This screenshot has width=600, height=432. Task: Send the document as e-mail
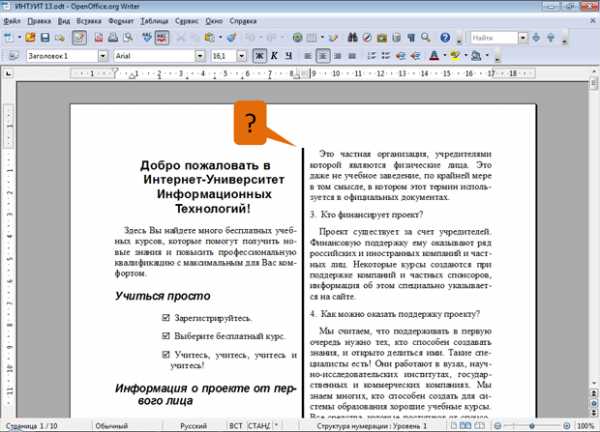tap(59, 37)
